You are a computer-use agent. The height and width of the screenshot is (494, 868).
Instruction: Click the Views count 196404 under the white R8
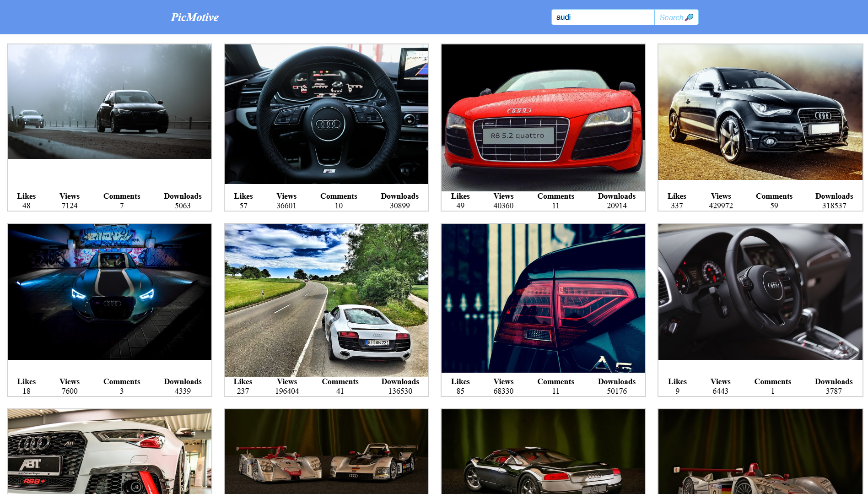[287, 391]
